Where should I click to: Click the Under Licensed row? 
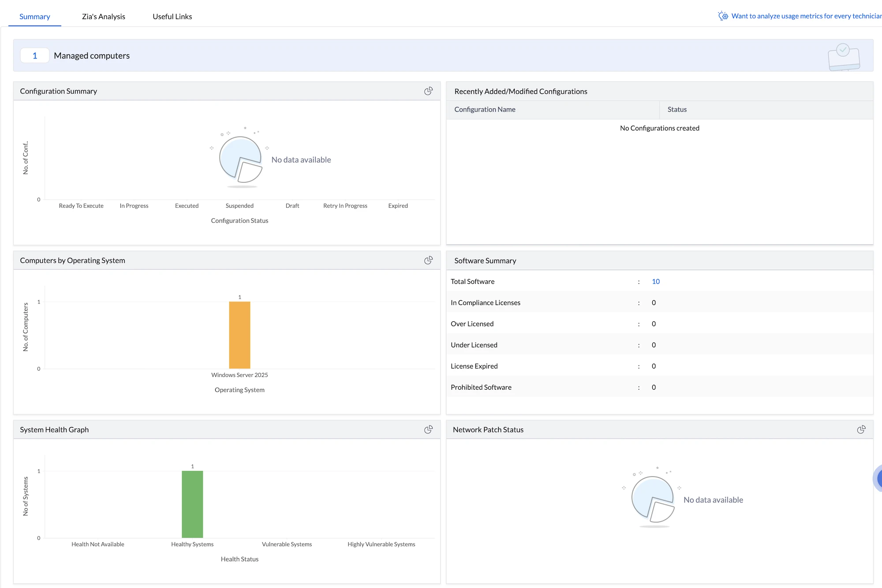coord(660,345)
